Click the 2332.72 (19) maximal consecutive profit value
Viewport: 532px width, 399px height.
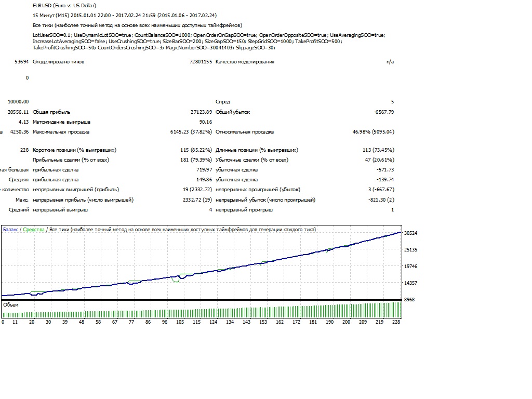197,200
